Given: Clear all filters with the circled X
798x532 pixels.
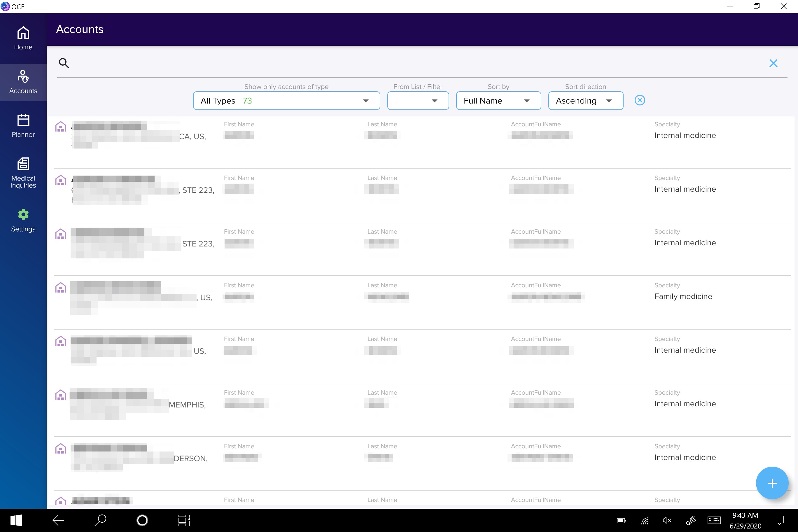Looking at the screenshot, I should (640, 100).
